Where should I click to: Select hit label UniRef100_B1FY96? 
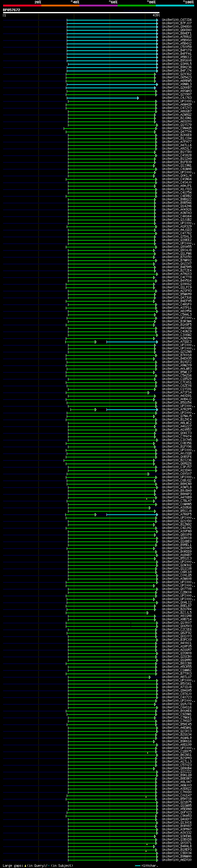(177, 447)
